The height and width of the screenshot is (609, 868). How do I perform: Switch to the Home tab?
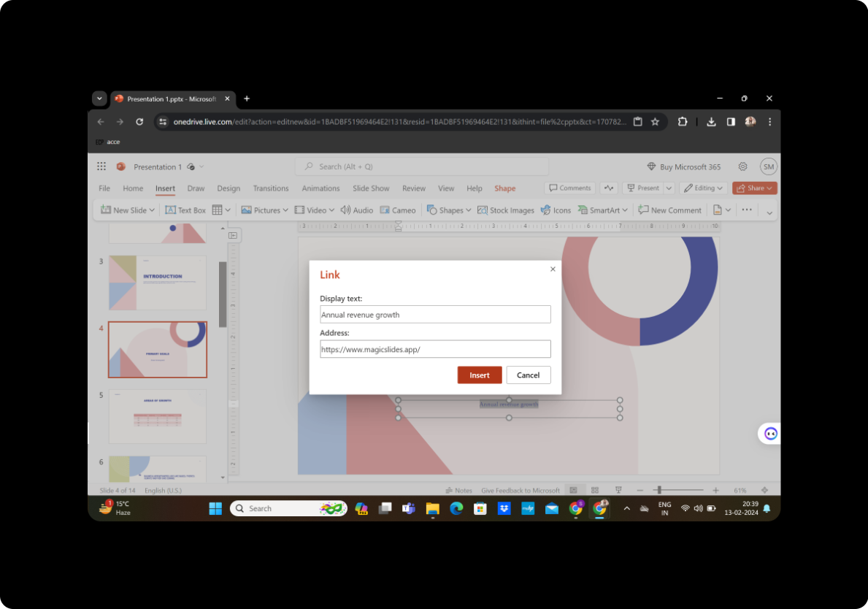[x=133, y=188]
